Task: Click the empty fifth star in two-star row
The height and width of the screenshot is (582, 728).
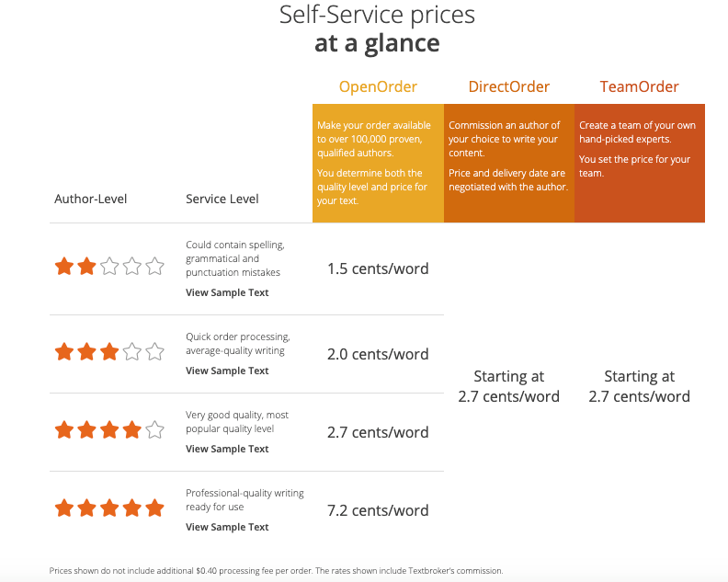Action: click(x=154, y=268)
